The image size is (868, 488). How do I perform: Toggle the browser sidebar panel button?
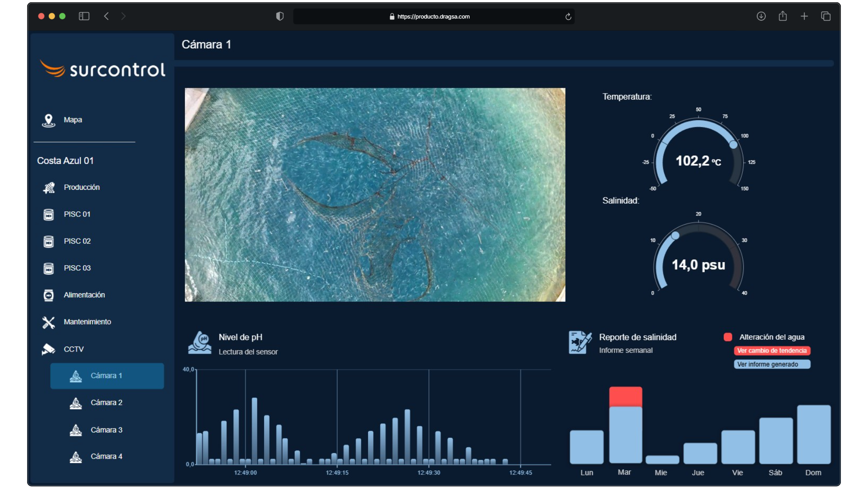84,16
